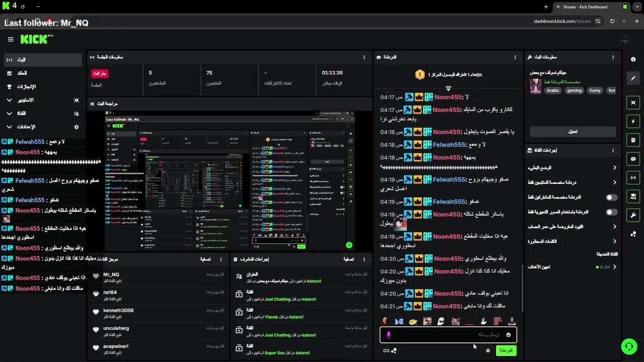Click the red جار البث live badge

[x=100, y=73]
